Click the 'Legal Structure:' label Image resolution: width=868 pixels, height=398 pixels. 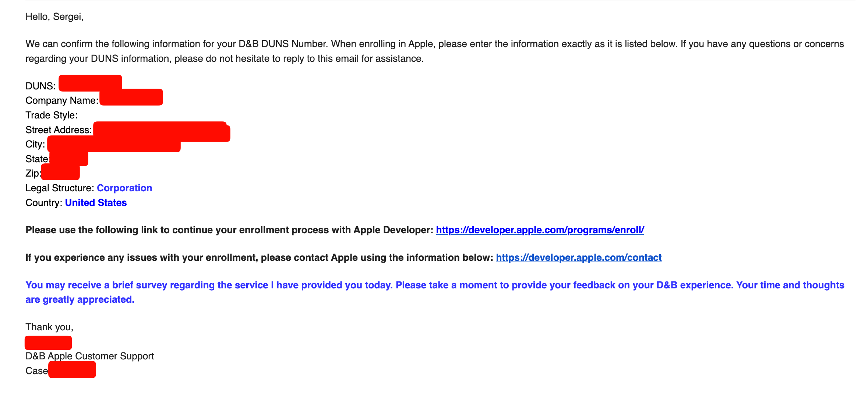click(x=60, y=188)
